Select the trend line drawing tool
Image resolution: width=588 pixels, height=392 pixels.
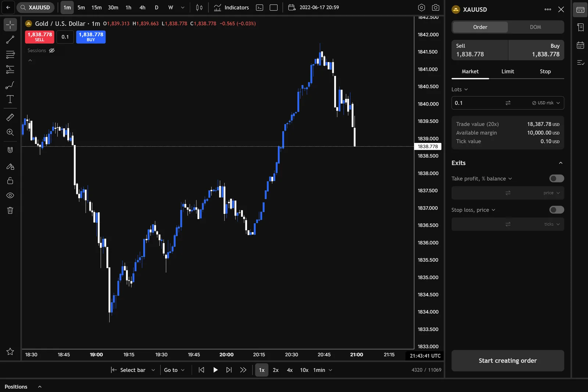pyautogui.click(x=10, y=40)
